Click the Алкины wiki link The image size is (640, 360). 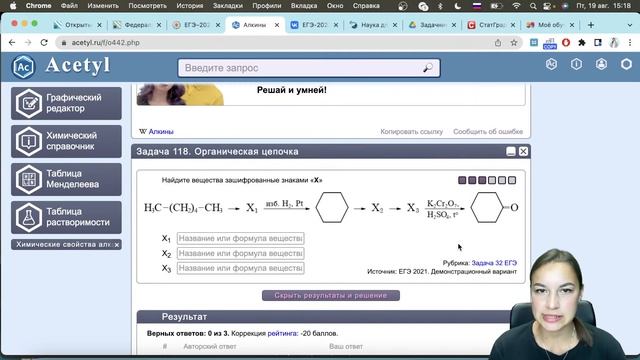pos(161,131)
